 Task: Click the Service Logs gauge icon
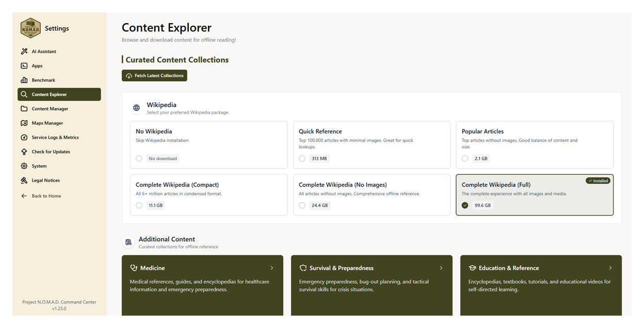click(x=24, y=138)
